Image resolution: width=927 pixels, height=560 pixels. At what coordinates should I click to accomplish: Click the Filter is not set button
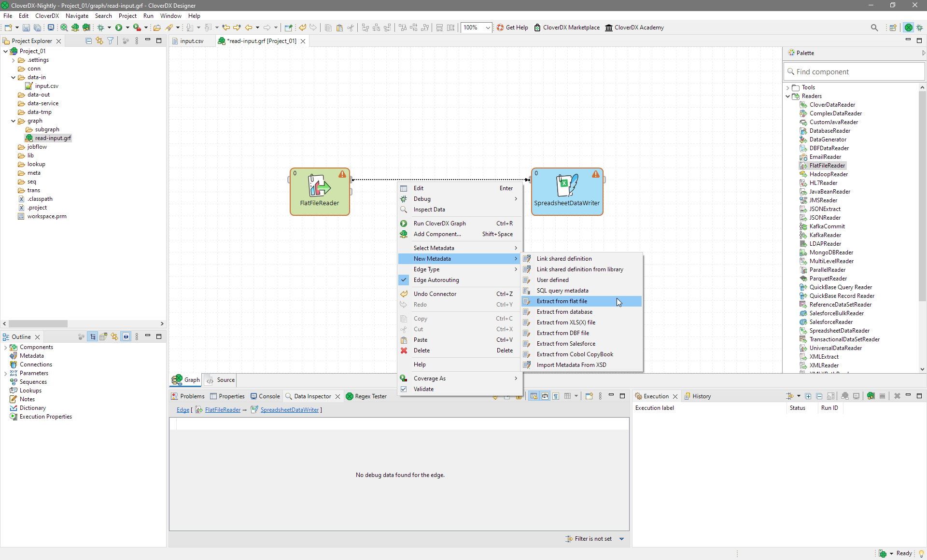(593, 539)
